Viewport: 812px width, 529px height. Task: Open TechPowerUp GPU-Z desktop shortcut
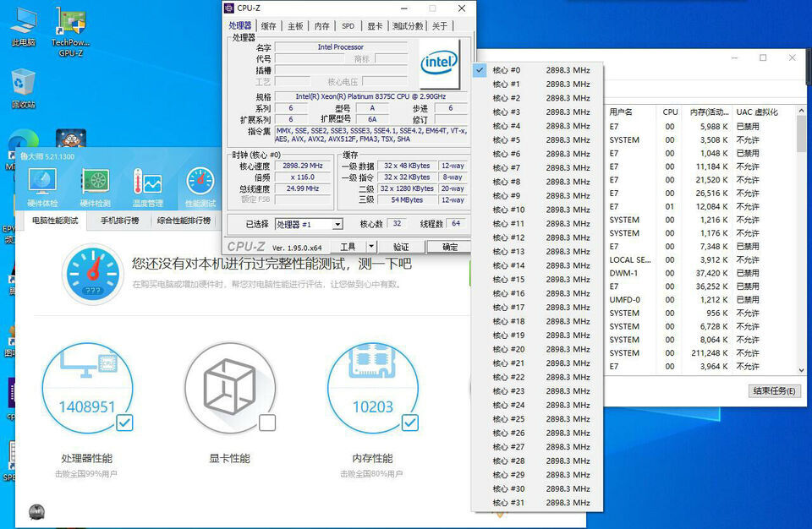[x=71, y=32]
